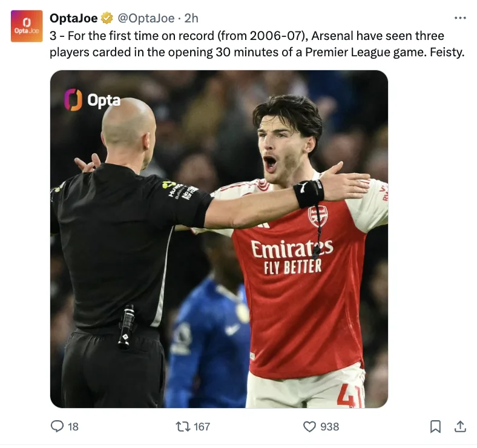Screen dimensions: 477x448
Task: Share the tweet via the share icon
Action: [459, 426]
